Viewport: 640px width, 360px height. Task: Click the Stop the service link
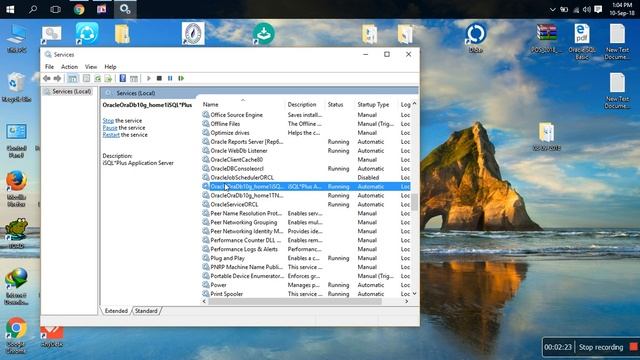[108, 120]
